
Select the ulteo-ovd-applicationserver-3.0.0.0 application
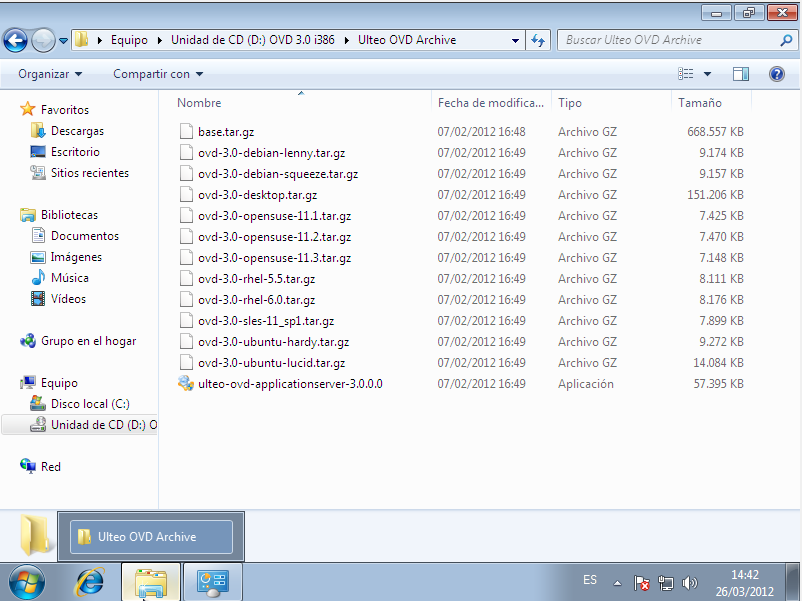tap(289, 384)
